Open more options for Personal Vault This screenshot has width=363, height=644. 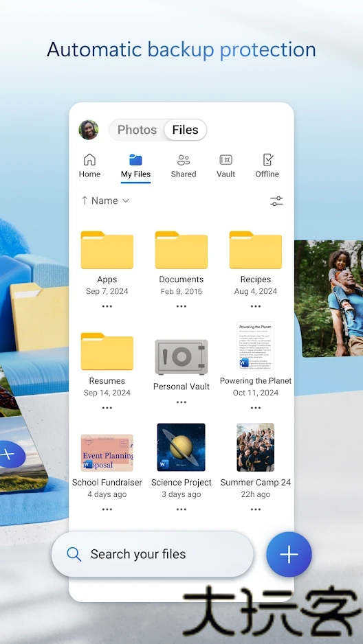(181, 402)
